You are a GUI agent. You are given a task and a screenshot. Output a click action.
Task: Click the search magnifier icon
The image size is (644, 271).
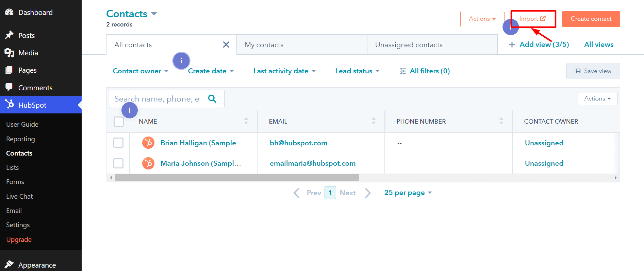212,99
